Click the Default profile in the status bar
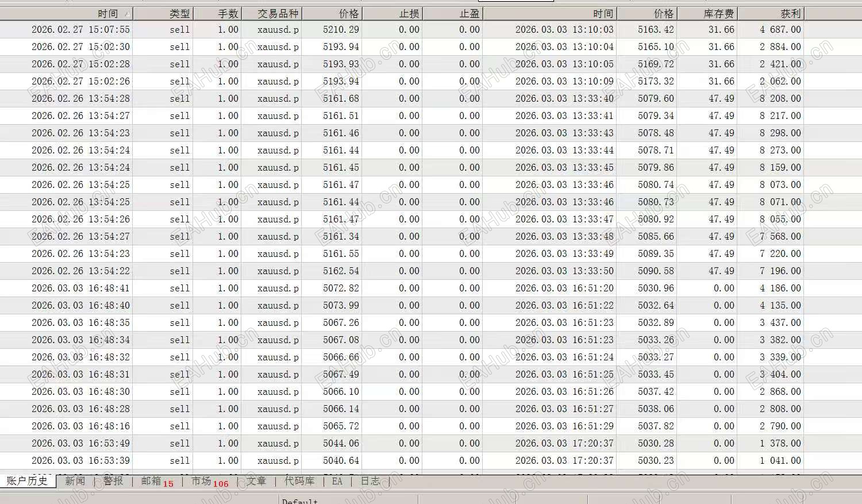The width and height of the screenshot is (862, 504). coord(300,501)
